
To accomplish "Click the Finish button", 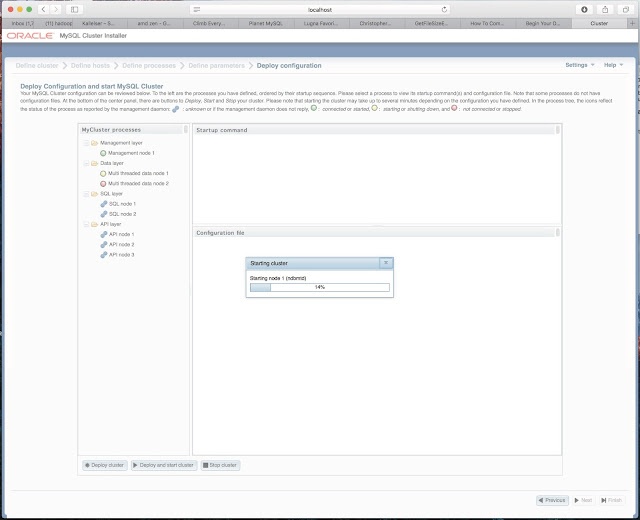I will click(x=611, y=500).
